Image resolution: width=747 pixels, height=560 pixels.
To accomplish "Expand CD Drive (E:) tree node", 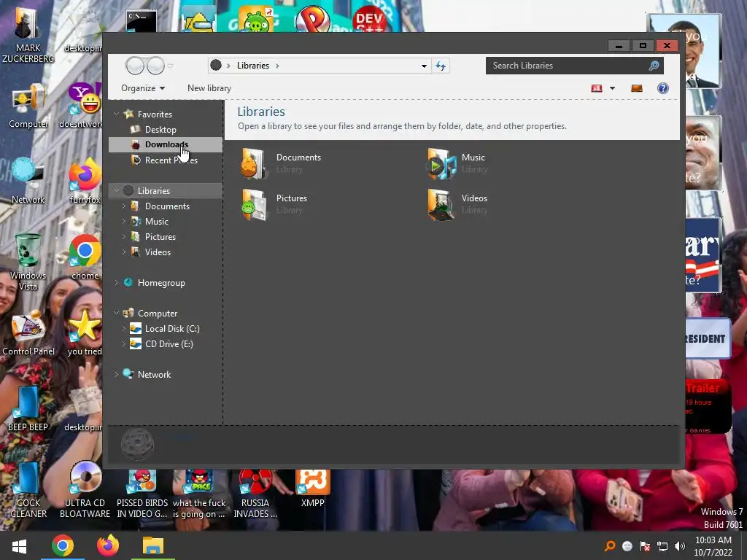I will click(x=124, y=344).
